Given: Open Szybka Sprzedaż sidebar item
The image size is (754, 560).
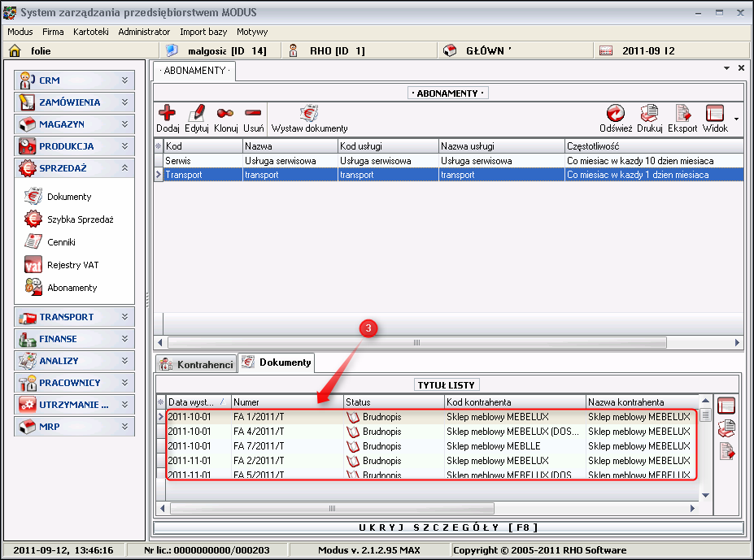Looking at the screenshot, I should [x=80, y=219].
